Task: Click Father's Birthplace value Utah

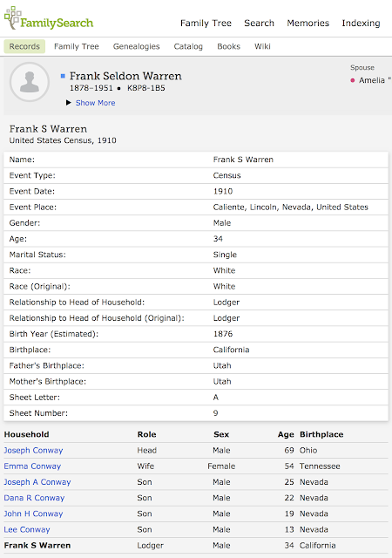Action: (x=222, y=365)
